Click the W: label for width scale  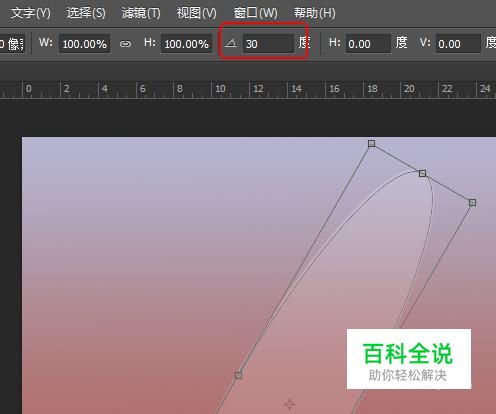point(46,43)
